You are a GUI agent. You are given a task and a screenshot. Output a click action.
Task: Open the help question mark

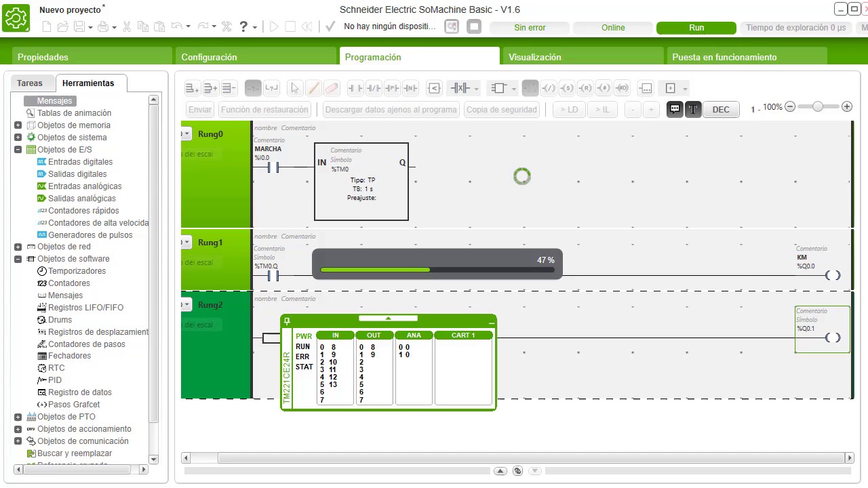pyautogui.click(x=243, y=27)
